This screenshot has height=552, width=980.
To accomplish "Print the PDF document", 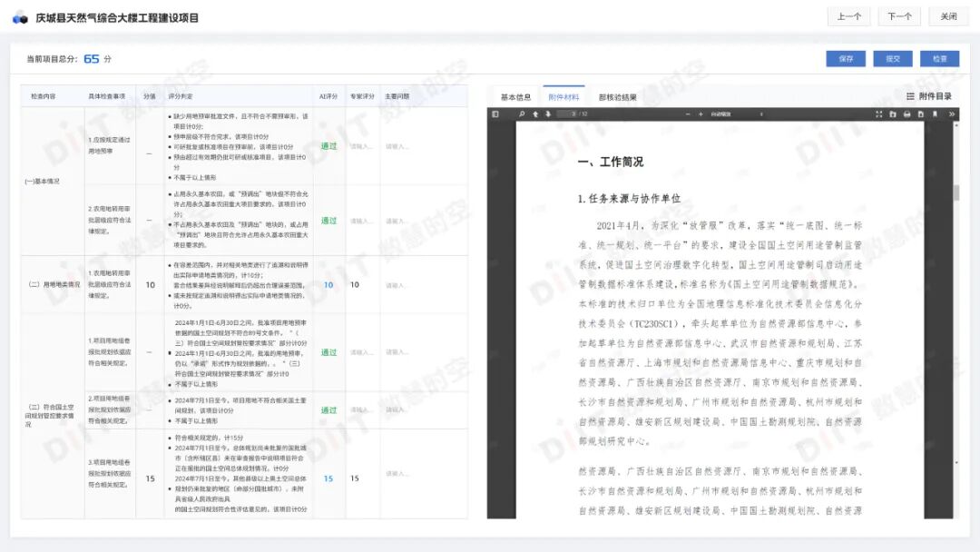I will point(906,114).
